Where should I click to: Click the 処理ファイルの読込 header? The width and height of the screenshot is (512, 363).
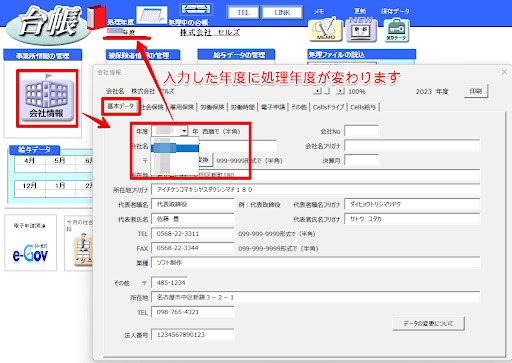[362, 54]
